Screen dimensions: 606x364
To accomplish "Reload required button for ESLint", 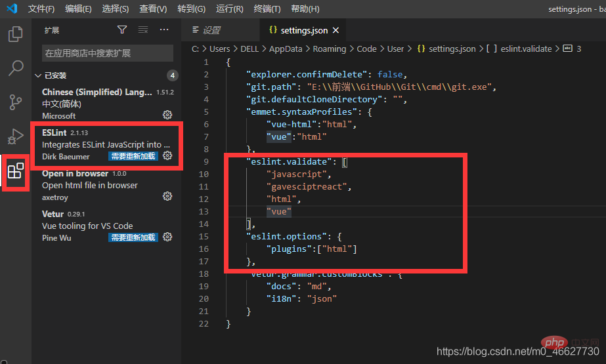I will click(x=133, y=156).
